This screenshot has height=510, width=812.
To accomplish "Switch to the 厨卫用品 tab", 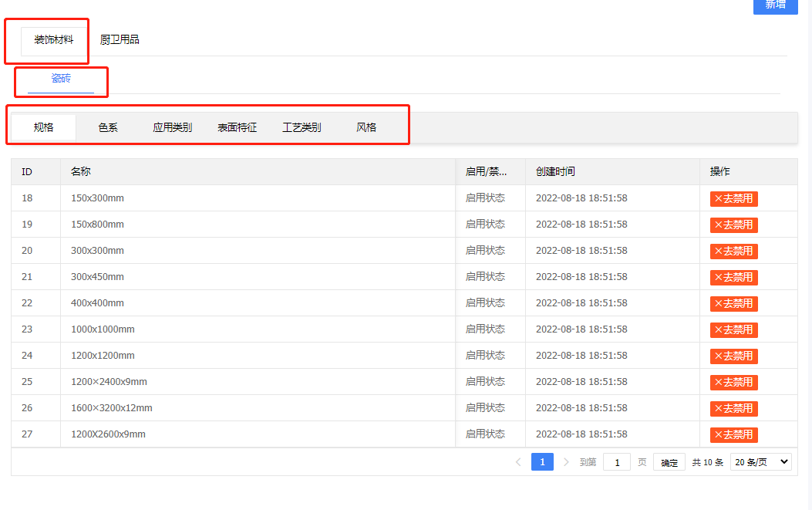I will pyautogui.click(x=120, y=39).
